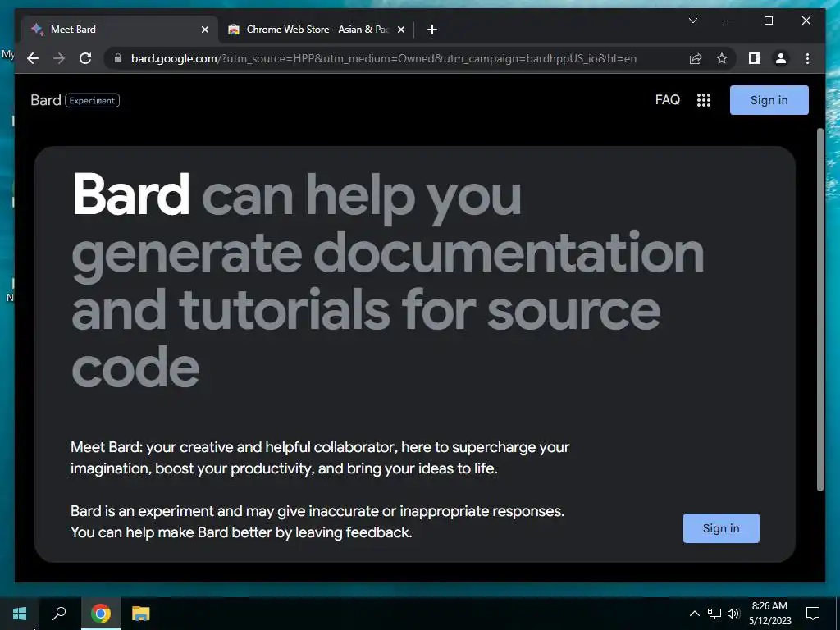The image size is (840, 630).
Task: Show hidden system tray icons
Action: click(694, 614)
